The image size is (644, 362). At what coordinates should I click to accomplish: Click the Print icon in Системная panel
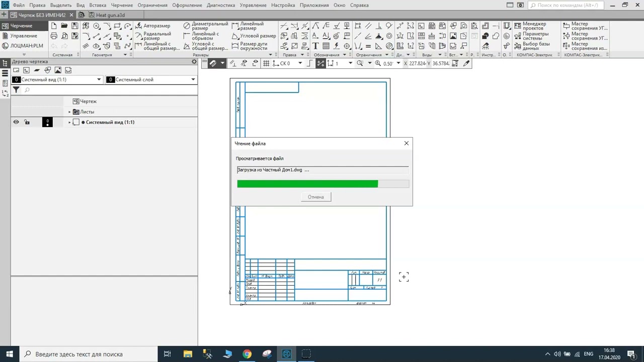point(54,36)
